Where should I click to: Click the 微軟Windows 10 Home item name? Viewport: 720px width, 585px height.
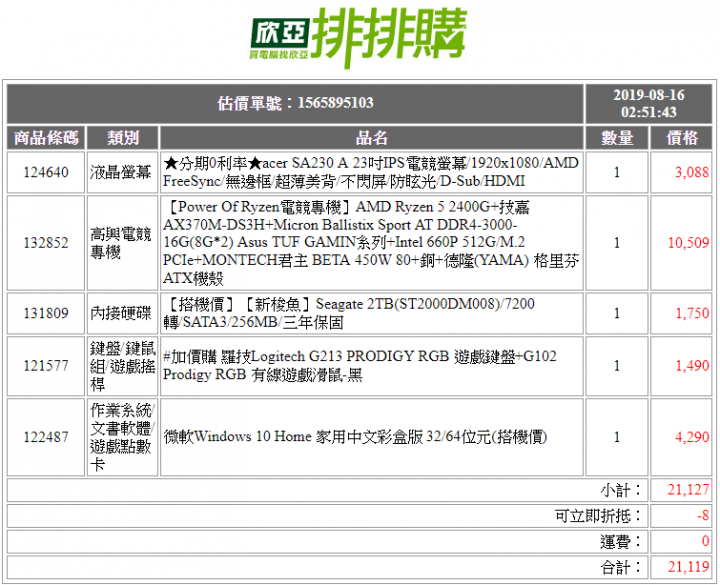(355, 437)
